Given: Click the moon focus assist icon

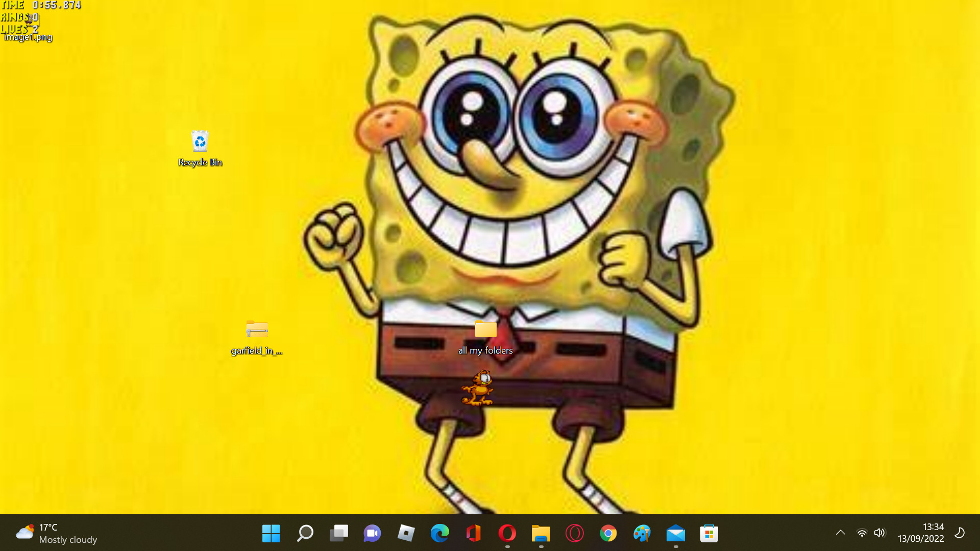Looking at the screenshot, I should [x=960, y=533].
